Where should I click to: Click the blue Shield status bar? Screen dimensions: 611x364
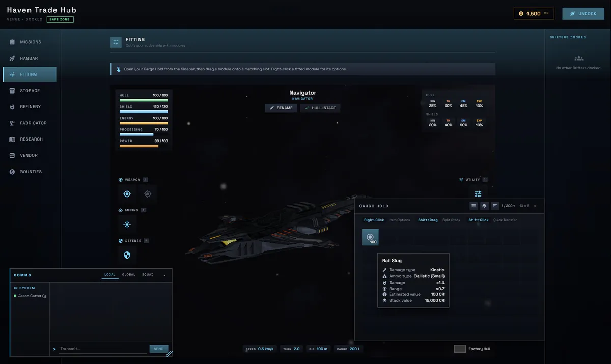[144, 111]
